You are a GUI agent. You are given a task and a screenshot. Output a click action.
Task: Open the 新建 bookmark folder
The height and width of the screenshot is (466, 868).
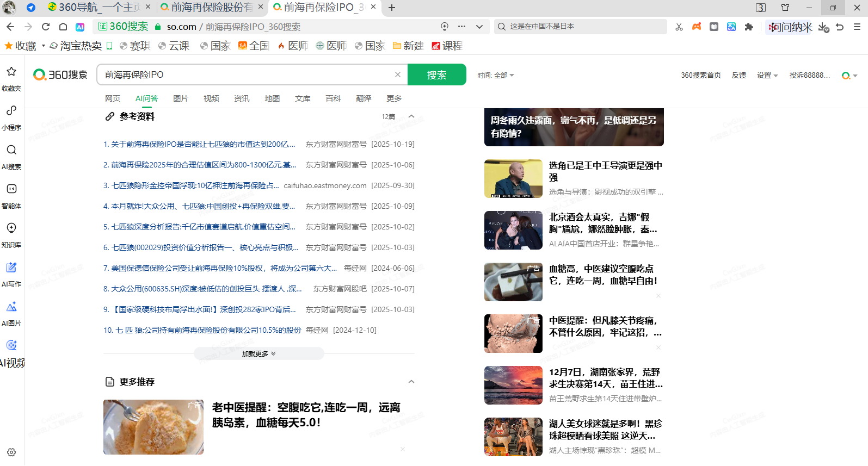pos(408,46)
